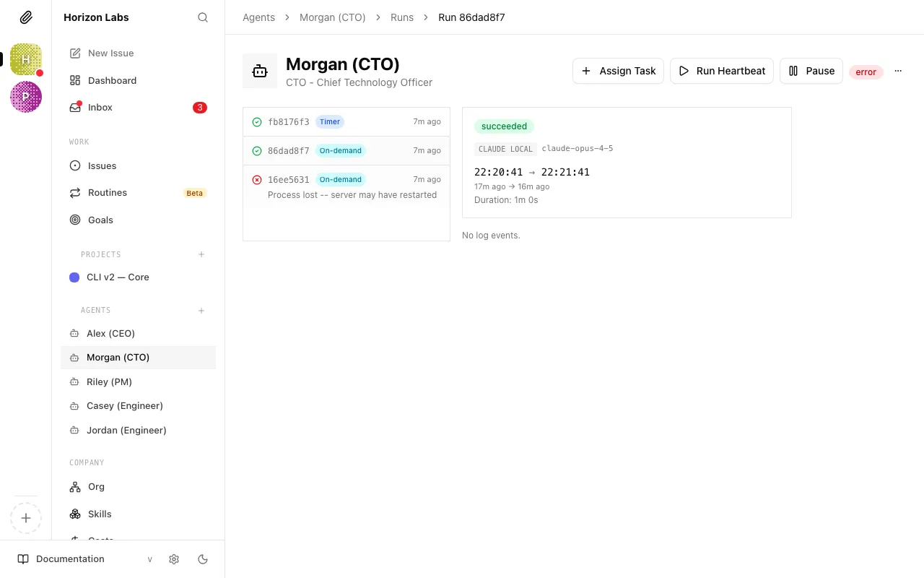This screenshot has width=924, height=578.
Task: Click the Horizon Labs company name
Action: 96,17
